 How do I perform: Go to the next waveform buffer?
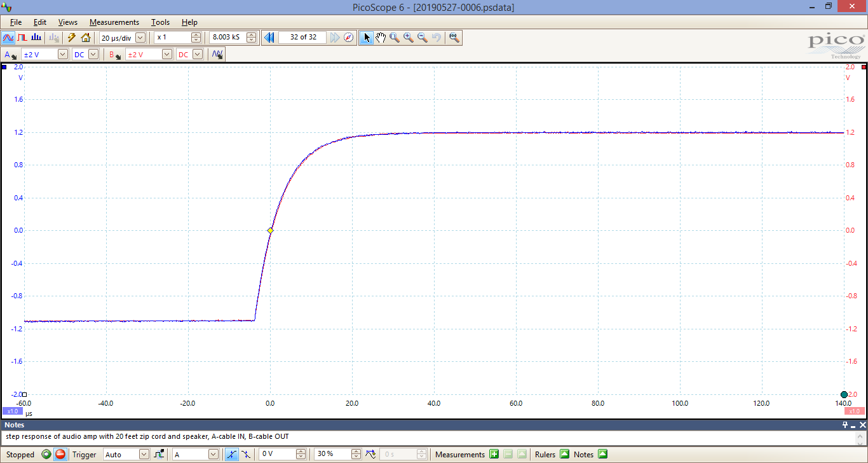(x=335, y=38)
